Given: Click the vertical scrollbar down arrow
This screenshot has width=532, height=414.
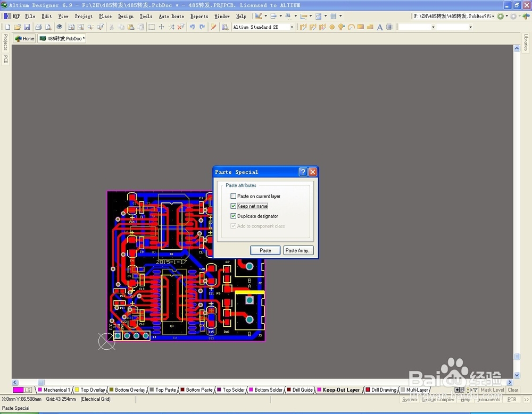Looking at the screenshot, I should (x=517, y=375).
